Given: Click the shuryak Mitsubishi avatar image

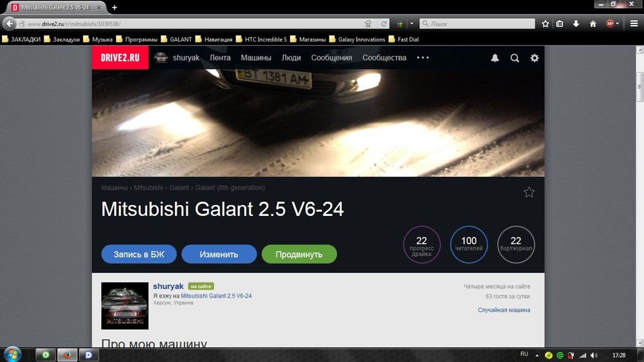Looking at the screenshot, I should tap(125, 306).
